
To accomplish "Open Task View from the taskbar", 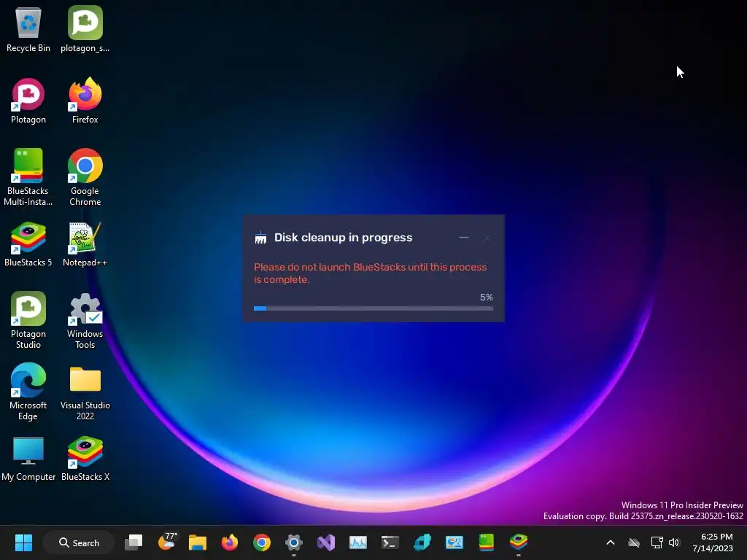I will tap(133, 542).
